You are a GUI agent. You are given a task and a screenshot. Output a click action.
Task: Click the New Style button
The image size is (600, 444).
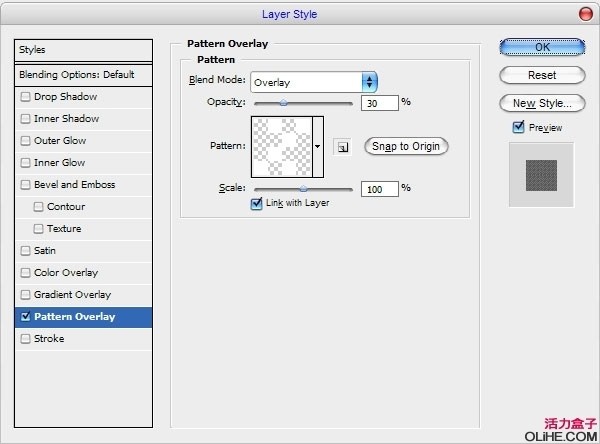coord(542,103)
